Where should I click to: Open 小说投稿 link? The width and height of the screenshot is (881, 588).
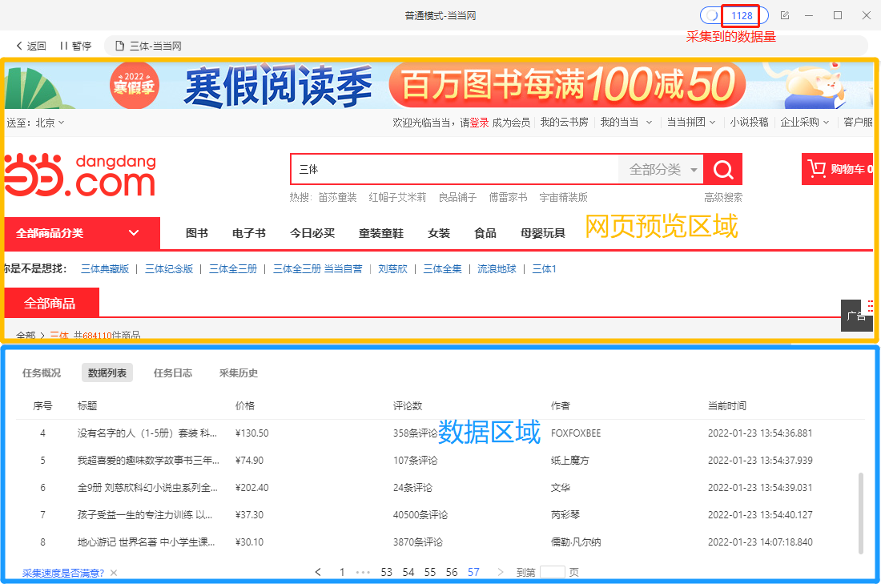pyautogui.click(x=749, y=122)
